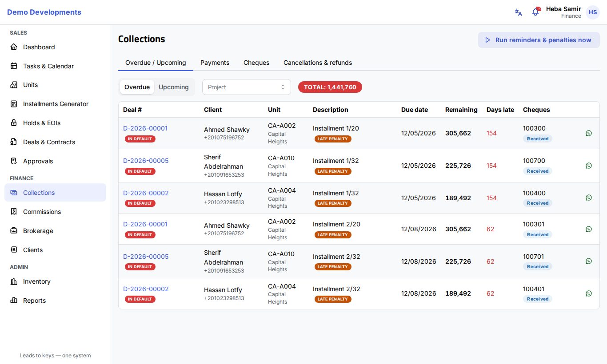The height and width of the screenshot is (364, 607).
Task: Click the HS user avatar
Action: pyautogui.click(x=593, y=12)
